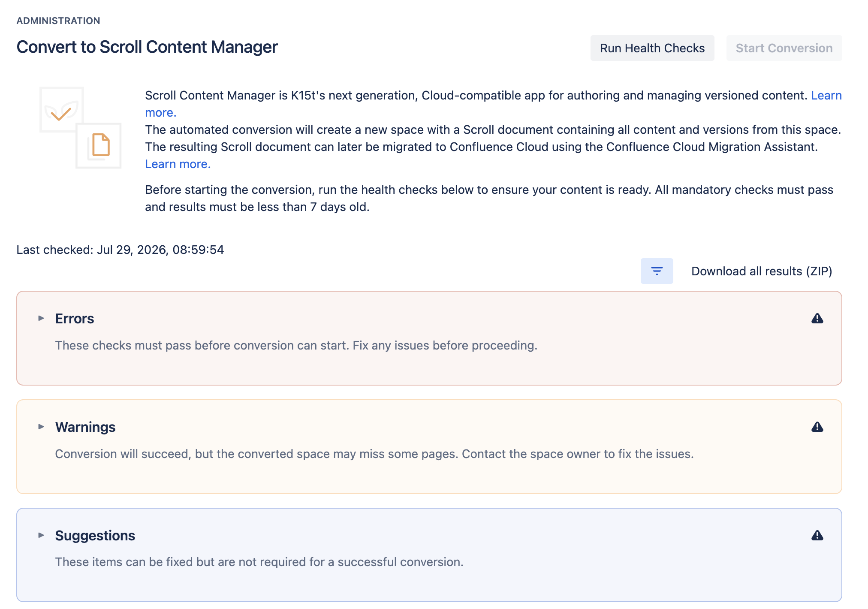This screenshot has height=609, width=868.
Task: Click 'Conversion will succeed' description text
Action: click(x=374, y=454)
